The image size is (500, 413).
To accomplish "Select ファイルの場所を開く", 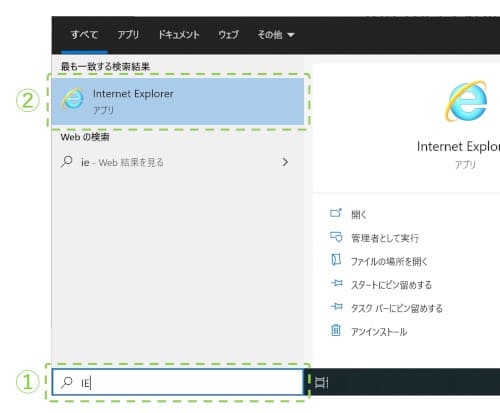I will pos(389,261).
